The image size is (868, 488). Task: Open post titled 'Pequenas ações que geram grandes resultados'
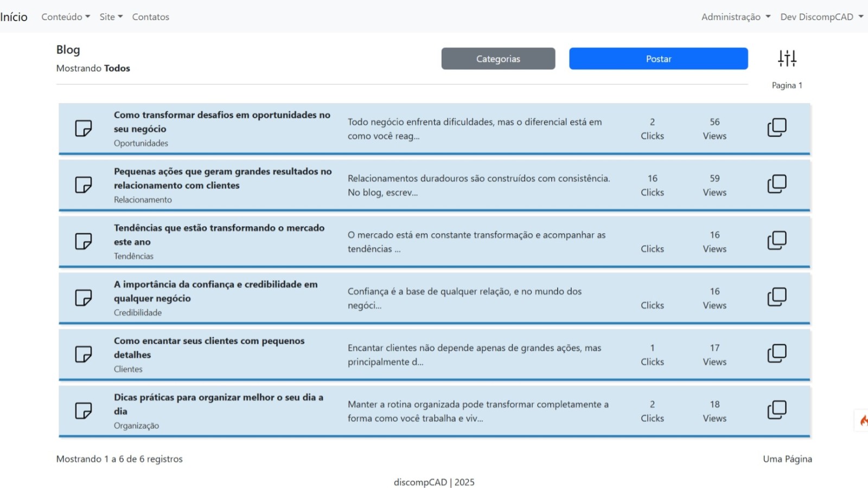[x=222, y=178]
